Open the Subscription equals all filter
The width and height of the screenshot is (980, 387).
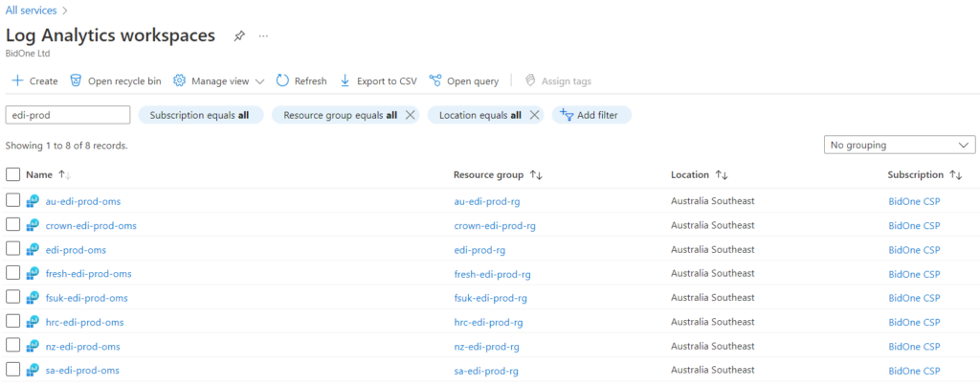point(201,115)
